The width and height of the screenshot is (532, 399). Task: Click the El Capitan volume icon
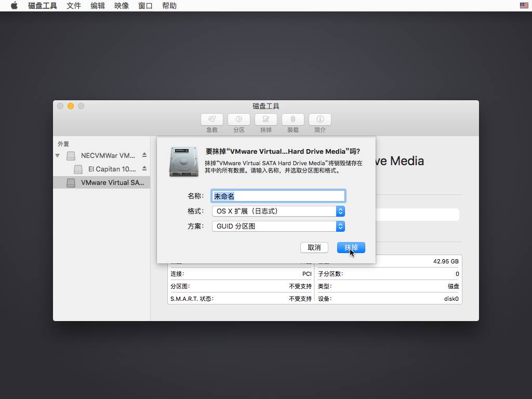tap(78, 169)
